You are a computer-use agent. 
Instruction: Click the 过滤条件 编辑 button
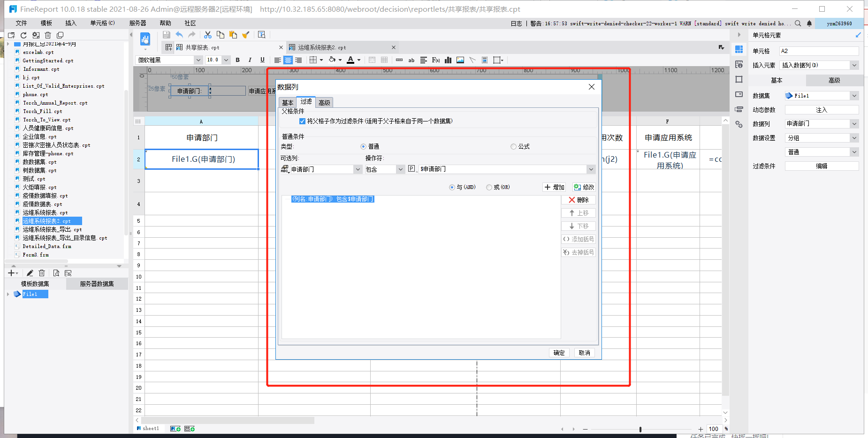pos(822,166)
